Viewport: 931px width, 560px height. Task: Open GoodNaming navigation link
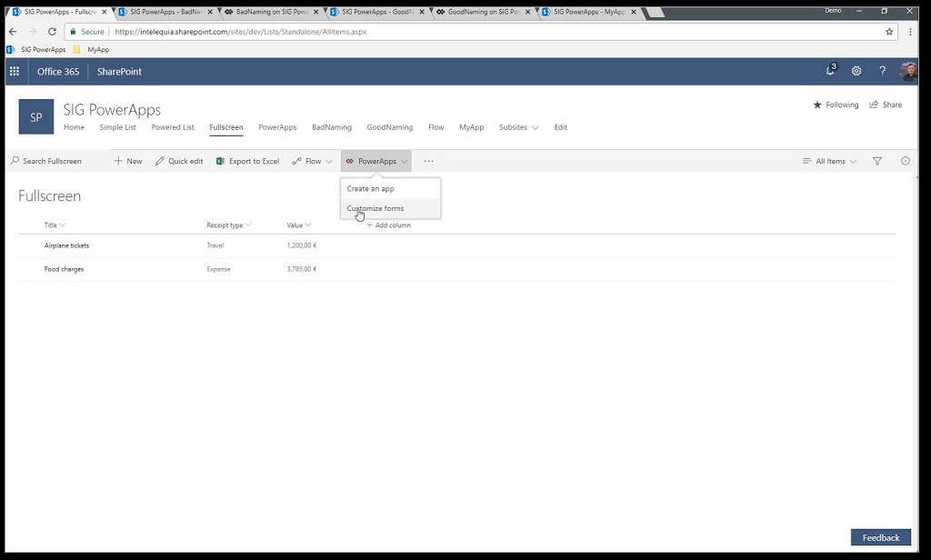[x=389, y=127]
